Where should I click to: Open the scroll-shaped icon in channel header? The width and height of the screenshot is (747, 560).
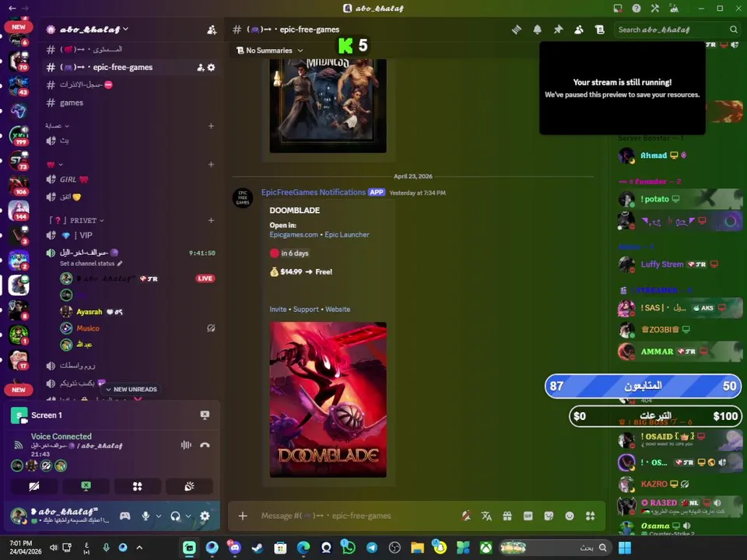[600, 30]
